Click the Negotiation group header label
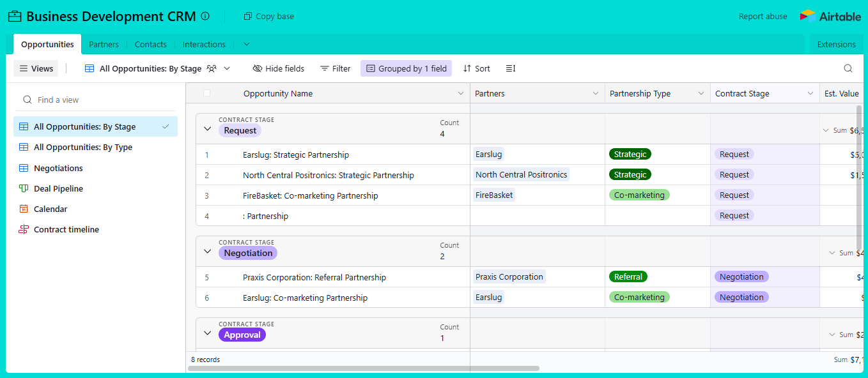The height and width of the screenshot is (378, 868). 248,253
